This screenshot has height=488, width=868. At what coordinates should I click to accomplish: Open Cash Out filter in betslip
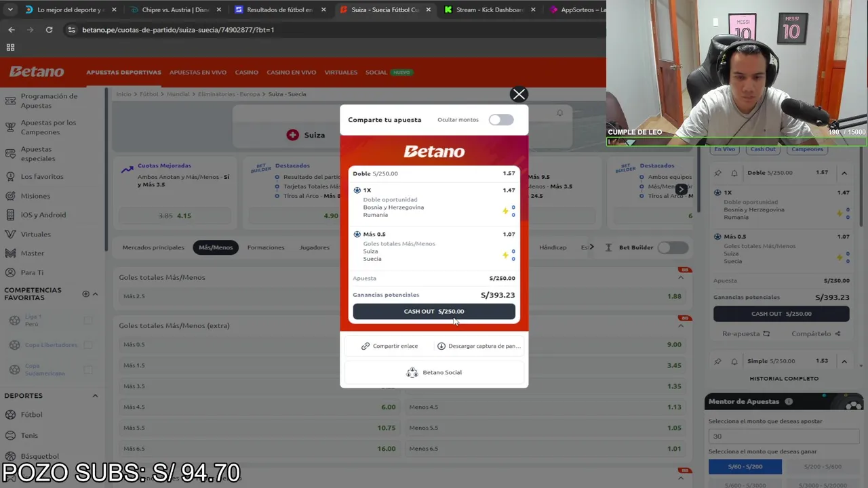click(x=762, y=149)
